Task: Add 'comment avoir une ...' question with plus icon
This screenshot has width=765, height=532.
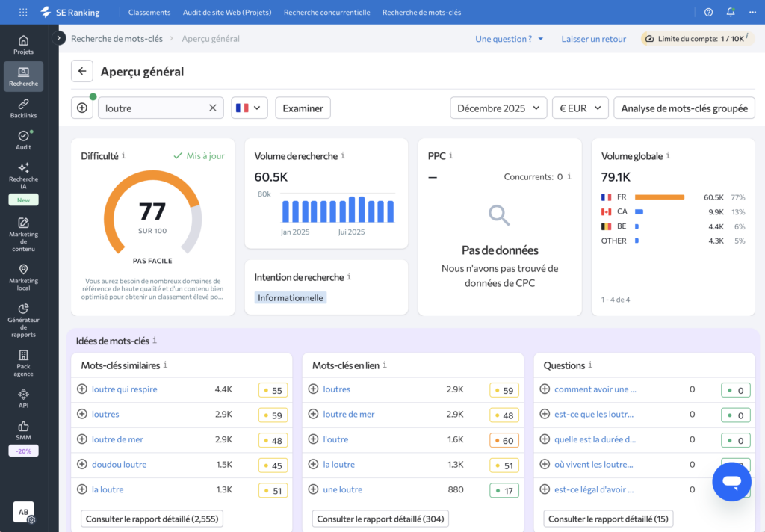Action: tap(545, 389)
